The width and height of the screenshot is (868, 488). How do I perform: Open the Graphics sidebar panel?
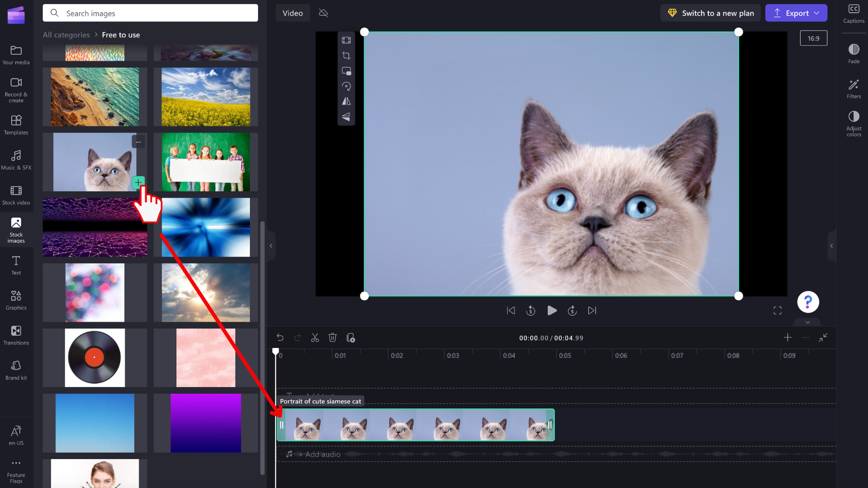click(16, 300)
